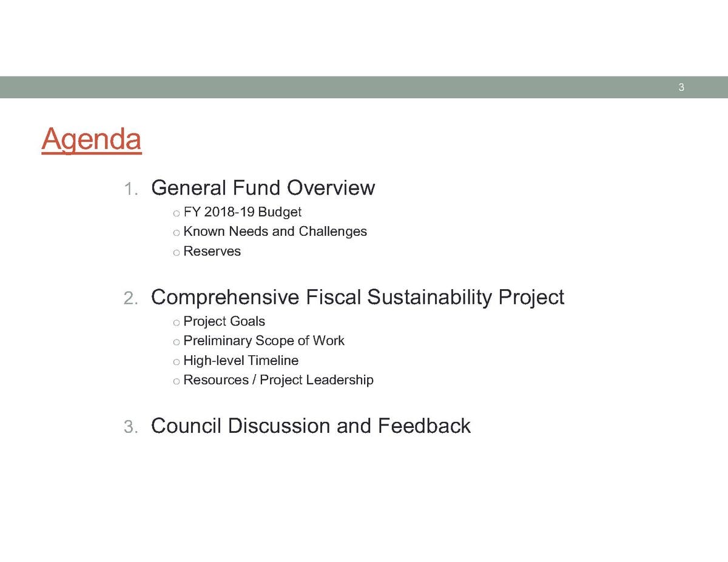Click the list number 2. marker

[131, 298]
